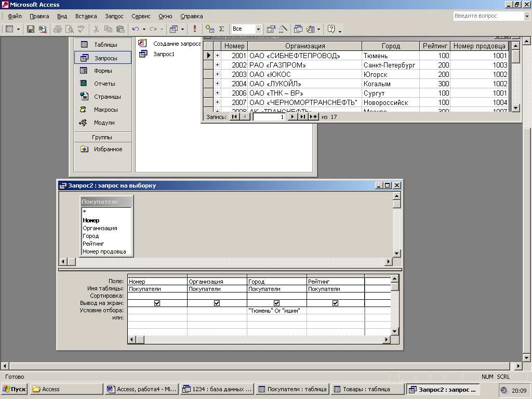The width and height of the screenshot is (532, 399).
Task: Click the Help question mark icon
Action: click(331, 29)
